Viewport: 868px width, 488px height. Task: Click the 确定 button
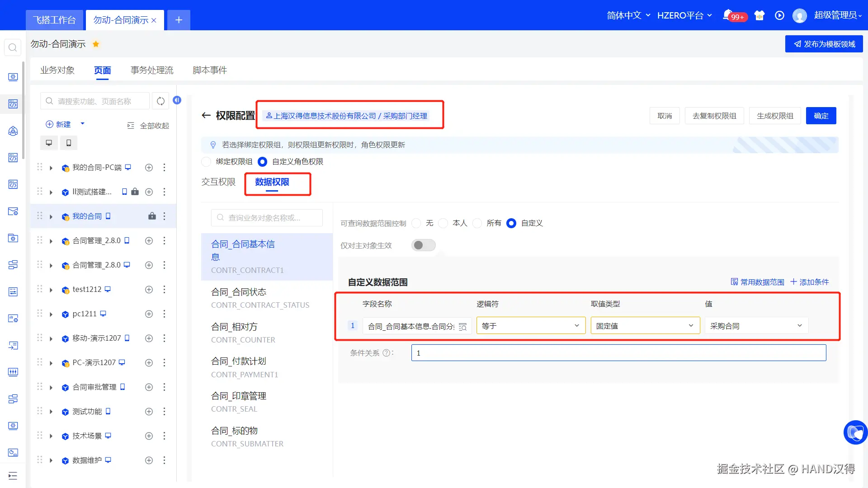coord(821,116)
